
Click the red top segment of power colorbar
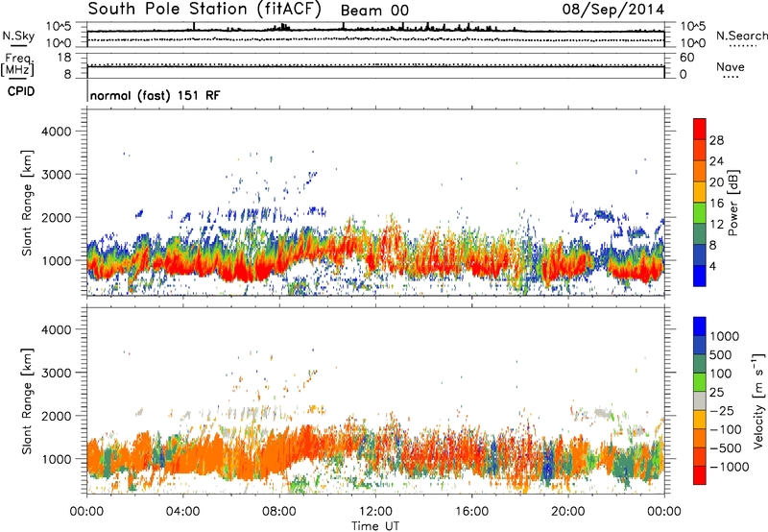700,129
